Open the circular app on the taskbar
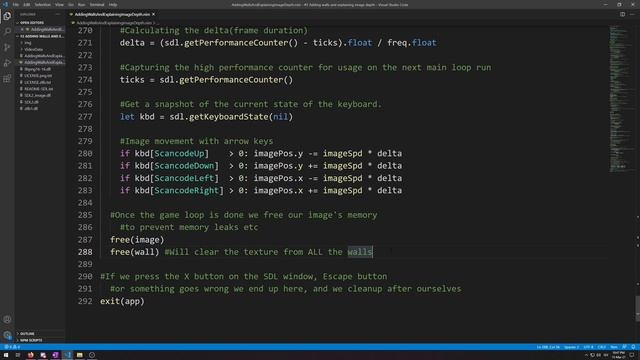Viewport: 640px width, 360px height. click(x=92, y=355)
